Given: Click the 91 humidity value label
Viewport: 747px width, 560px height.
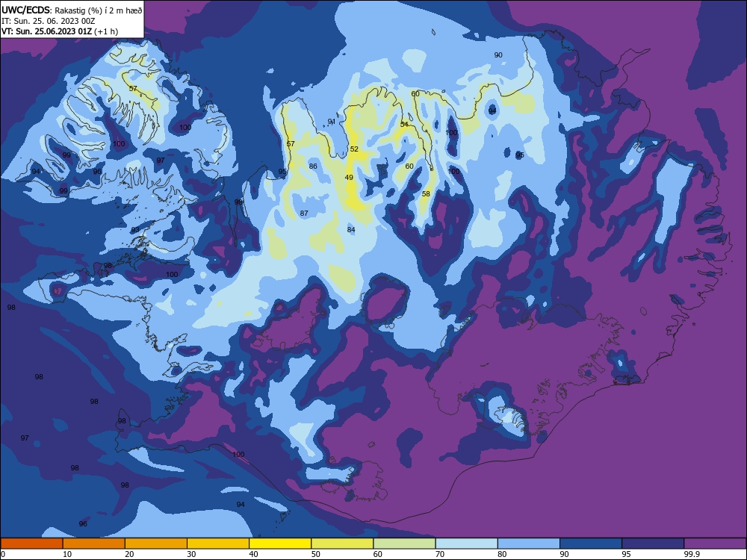Looking at the screenshot, I should 331,122.
